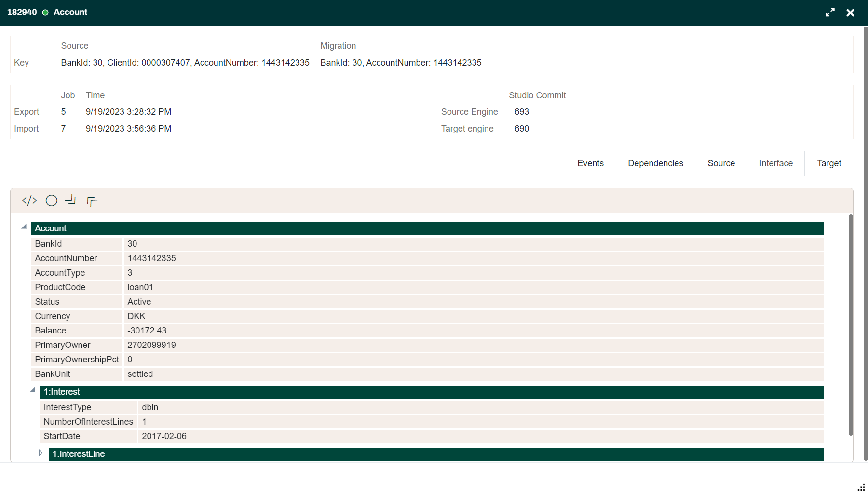Click the resize grip in bottom-right corner
Viewport: 868px width, 493px height.
tap(861, 487)
